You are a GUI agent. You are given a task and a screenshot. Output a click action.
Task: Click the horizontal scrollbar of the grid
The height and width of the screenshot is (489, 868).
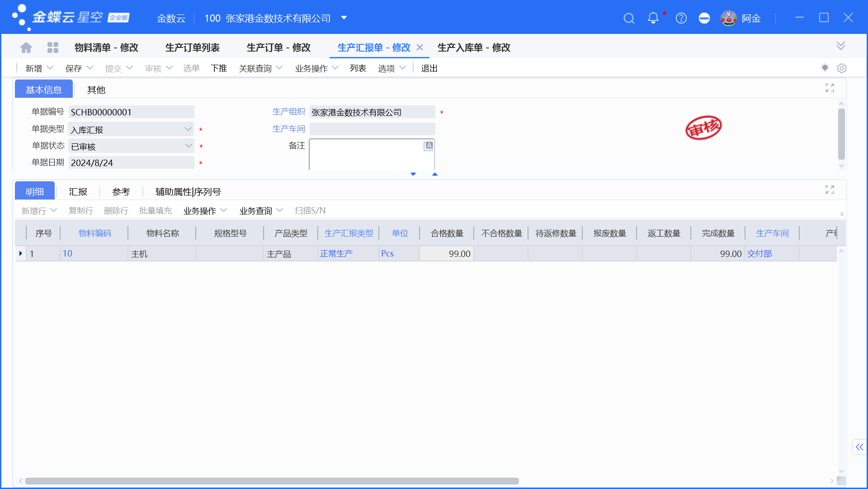272,481
